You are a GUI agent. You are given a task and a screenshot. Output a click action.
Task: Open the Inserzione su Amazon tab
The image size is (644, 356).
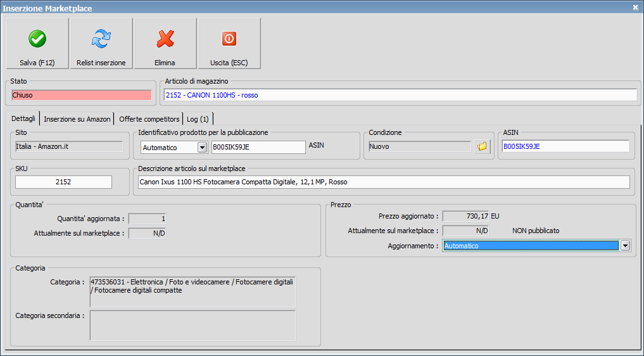tap(77, 119)
